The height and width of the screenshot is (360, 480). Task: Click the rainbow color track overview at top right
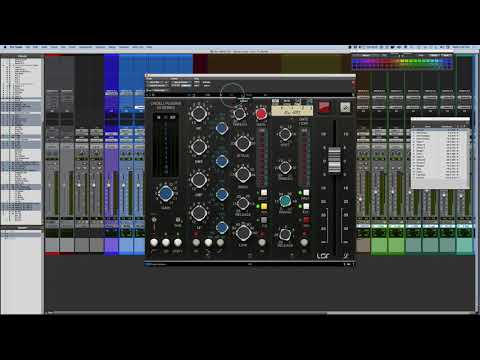tap(402, 63)
